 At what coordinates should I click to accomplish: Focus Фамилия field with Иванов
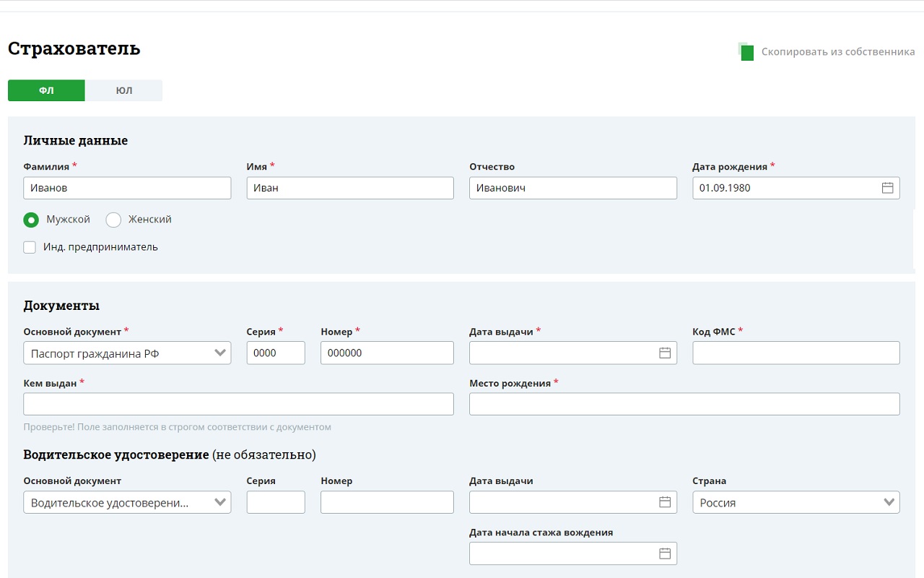tap(127, 188)
